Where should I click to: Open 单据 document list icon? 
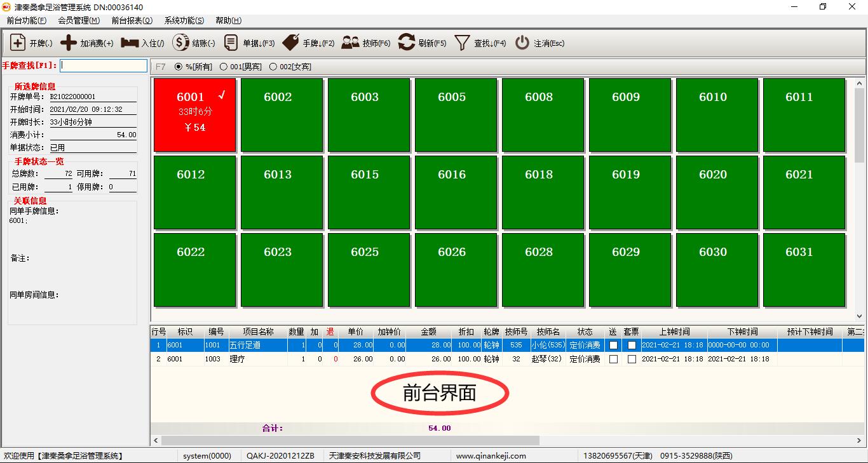[x=232, y=43]
